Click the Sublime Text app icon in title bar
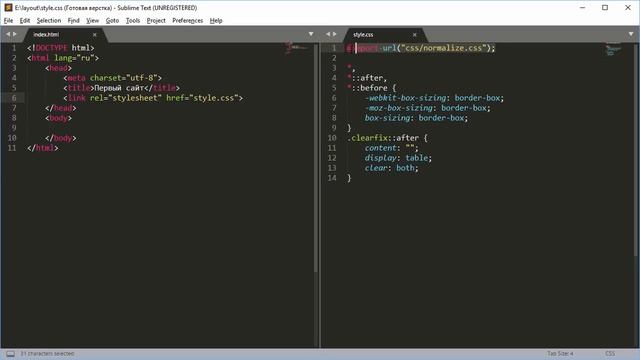Screen dimensions: 640x360 [8, 7]
